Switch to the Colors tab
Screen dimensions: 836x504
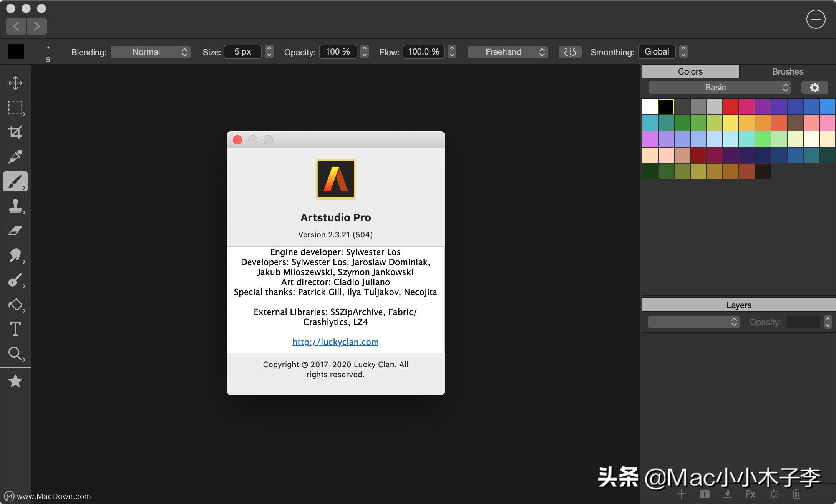[690, 71]
